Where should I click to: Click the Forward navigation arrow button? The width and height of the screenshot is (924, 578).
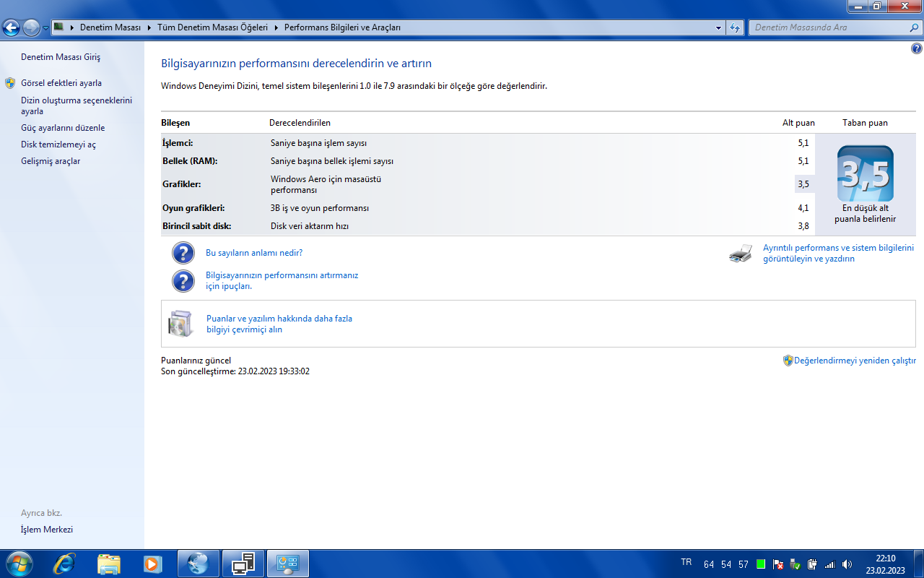31,28
